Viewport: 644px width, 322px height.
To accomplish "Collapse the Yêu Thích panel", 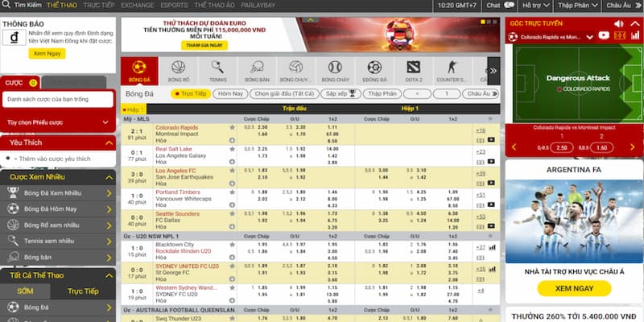I will [109, 143].
